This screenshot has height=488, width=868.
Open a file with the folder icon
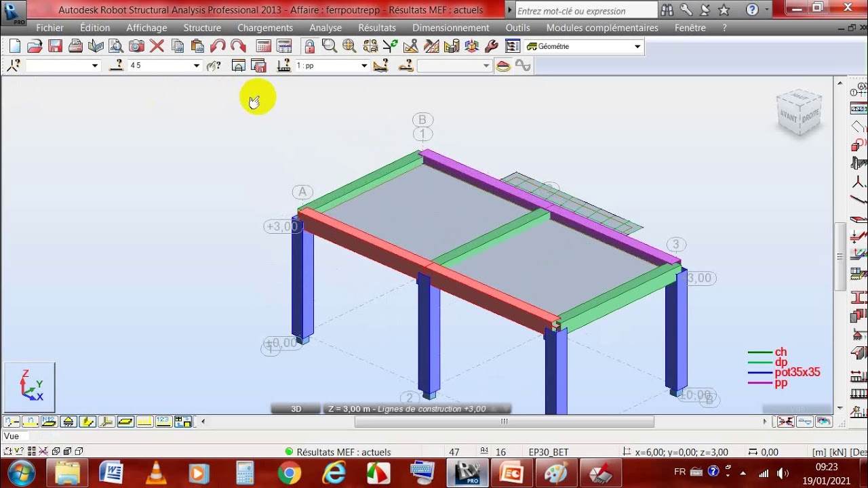[35, 46]
